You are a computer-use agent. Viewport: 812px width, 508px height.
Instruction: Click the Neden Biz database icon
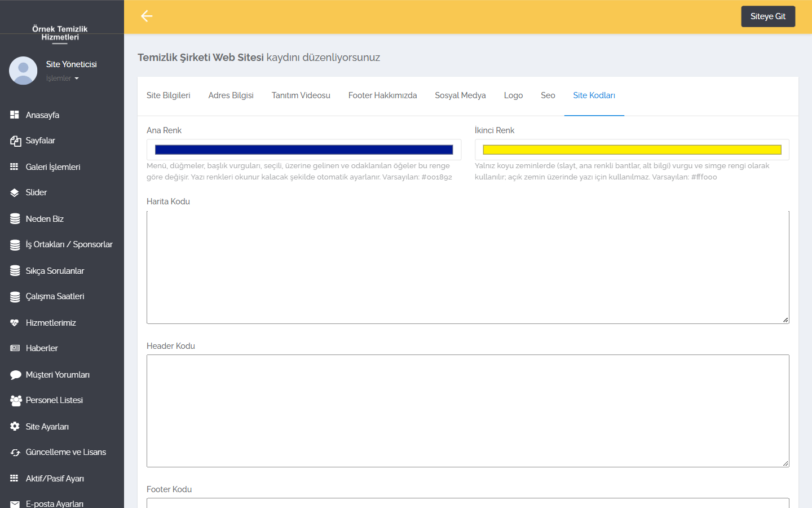tap(15, 219)
